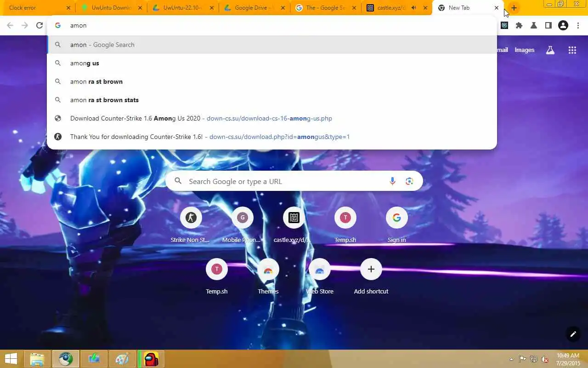This screenshot has width=588, height=368.
Task: Click the volume tray icon
Action: (x=545, y=359)
